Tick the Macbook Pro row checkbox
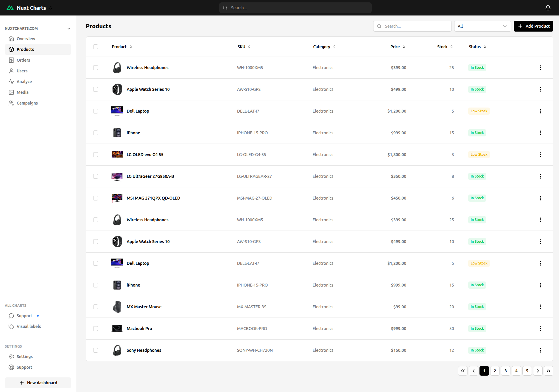Image resolution: width=559 pixels, height=392 pixels. click(96, 329)
